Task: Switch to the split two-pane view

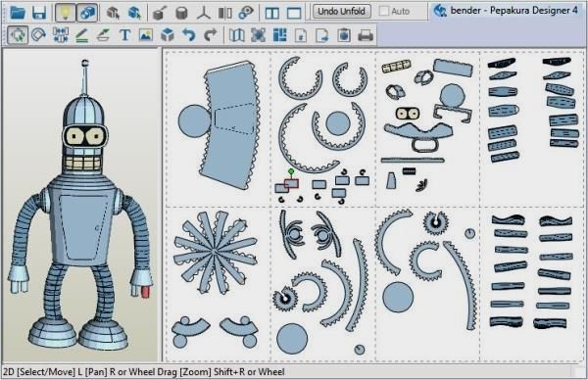Action: pyautogui.click(x=271, y=13)
